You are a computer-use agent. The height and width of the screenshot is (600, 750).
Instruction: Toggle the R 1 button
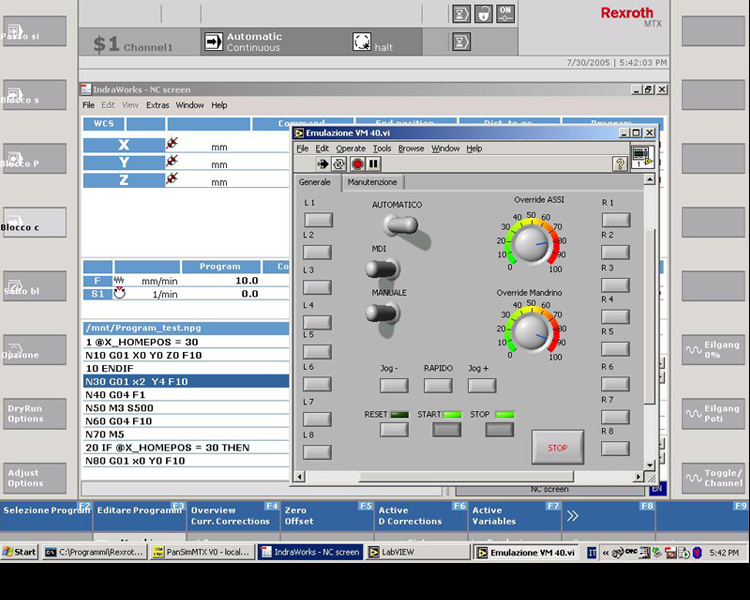(616, 220)
